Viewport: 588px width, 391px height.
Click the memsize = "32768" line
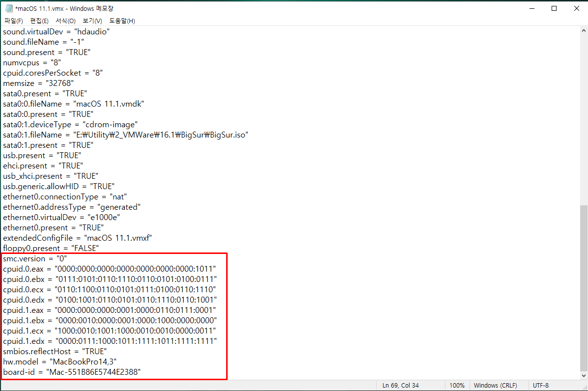pos(38,83)
